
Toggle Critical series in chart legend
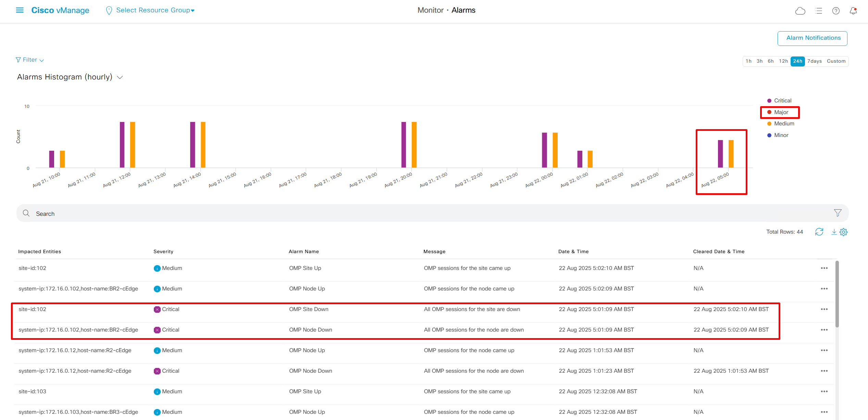(x=782, y=101)
